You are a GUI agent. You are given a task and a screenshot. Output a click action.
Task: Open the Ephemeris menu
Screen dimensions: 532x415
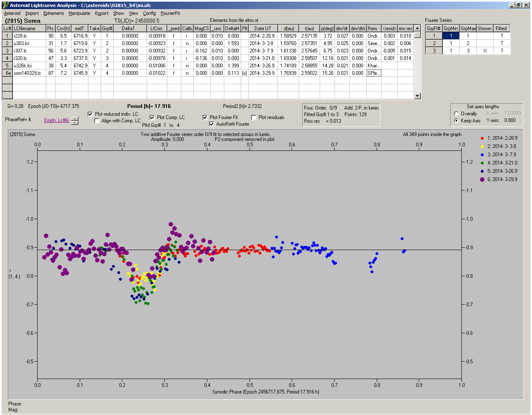(53, 13)
